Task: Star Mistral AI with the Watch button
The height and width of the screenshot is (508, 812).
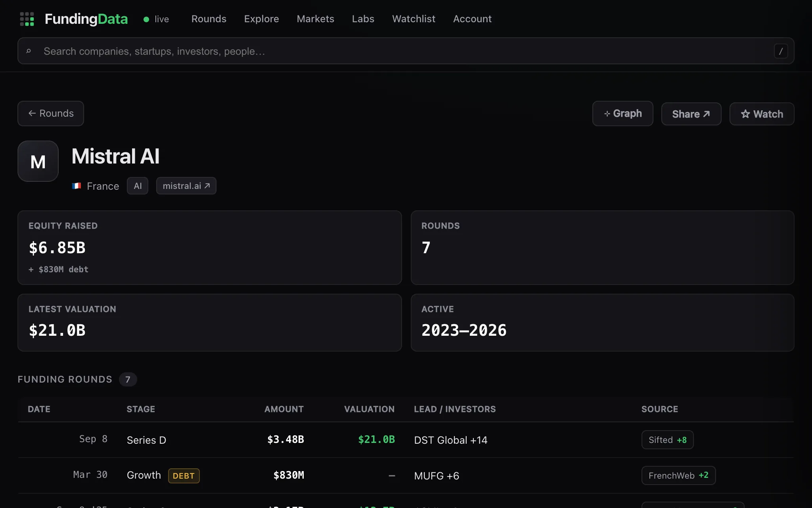Action: 762,114
